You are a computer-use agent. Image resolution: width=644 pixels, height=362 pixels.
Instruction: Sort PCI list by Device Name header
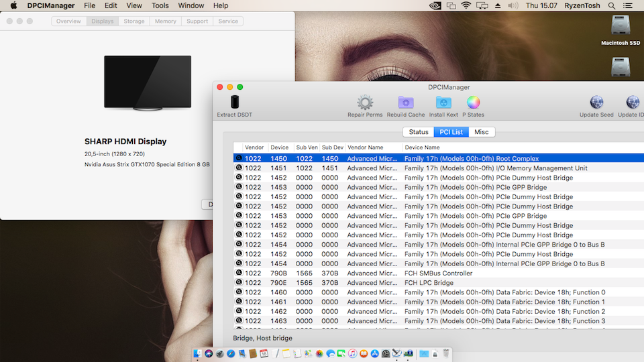pyautogui.click(x=423, y=147)
